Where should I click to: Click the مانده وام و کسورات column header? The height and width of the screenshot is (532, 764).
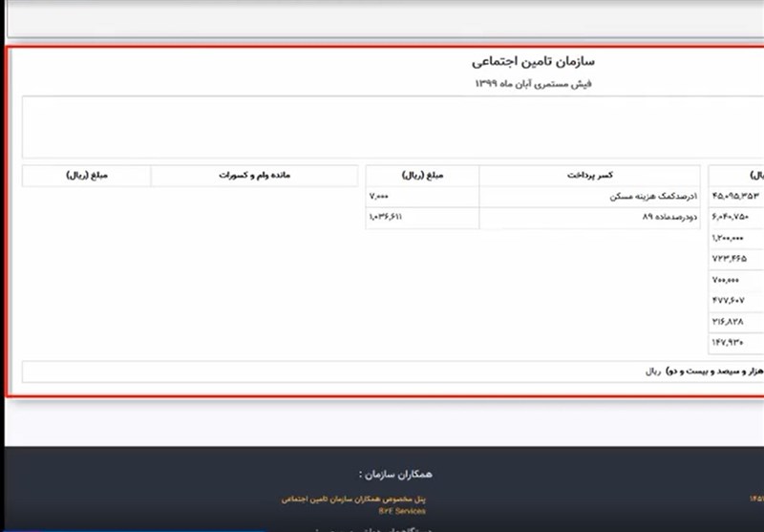pos(257,176)
